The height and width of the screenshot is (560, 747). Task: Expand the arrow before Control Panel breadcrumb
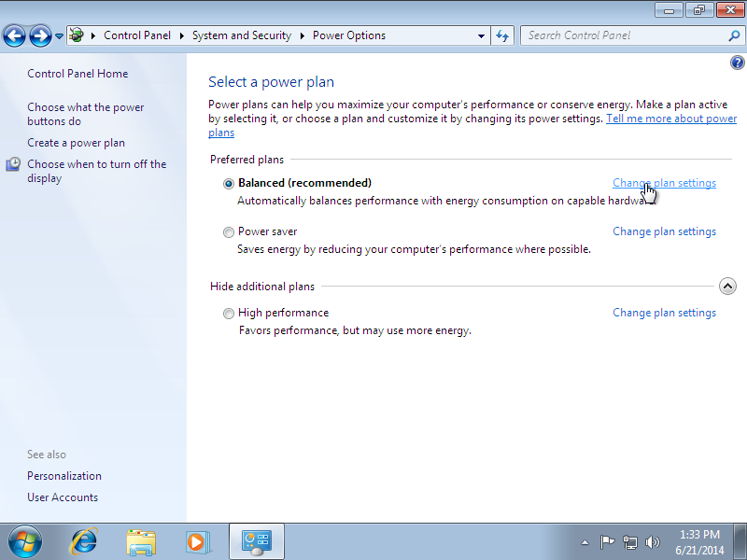tap(93, 35)
